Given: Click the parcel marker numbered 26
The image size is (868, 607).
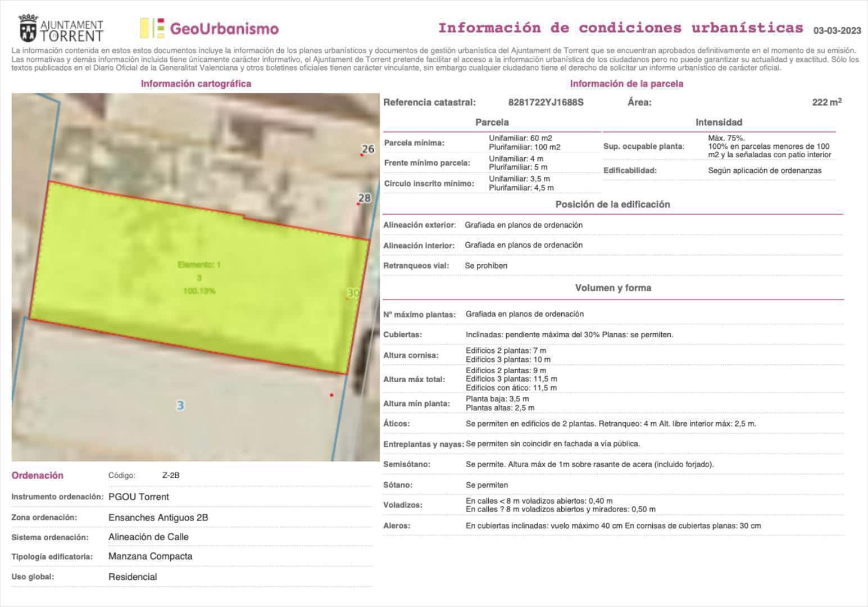Looking at the screenshot, I should point(367,148).
